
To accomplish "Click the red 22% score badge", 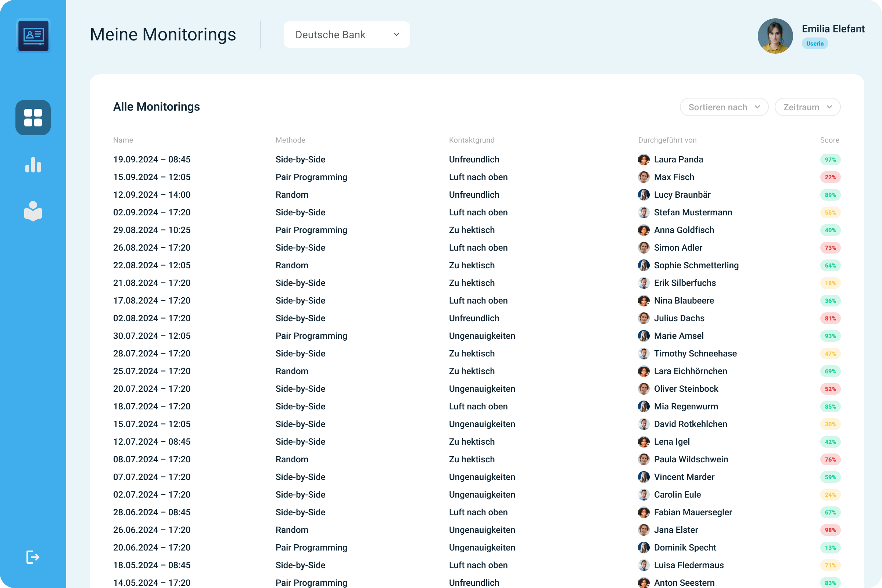I will pyautogui.click(x=830, y=177).
